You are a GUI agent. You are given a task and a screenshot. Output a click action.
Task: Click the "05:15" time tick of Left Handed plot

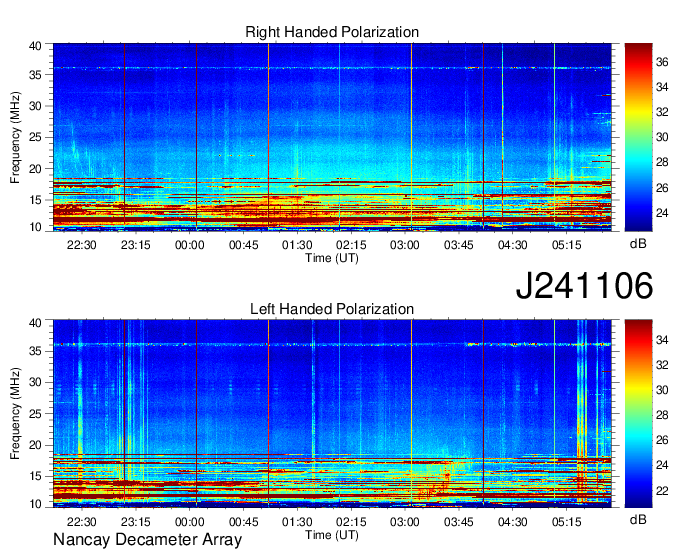pyautogui.click(x=566, y=522)
